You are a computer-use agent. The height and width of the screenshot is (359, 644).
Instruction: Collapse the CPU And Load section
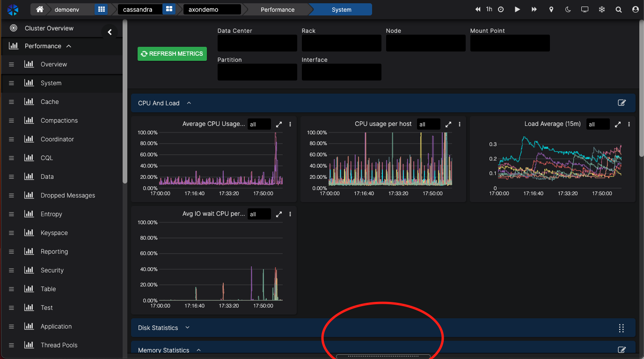[189, 103]
